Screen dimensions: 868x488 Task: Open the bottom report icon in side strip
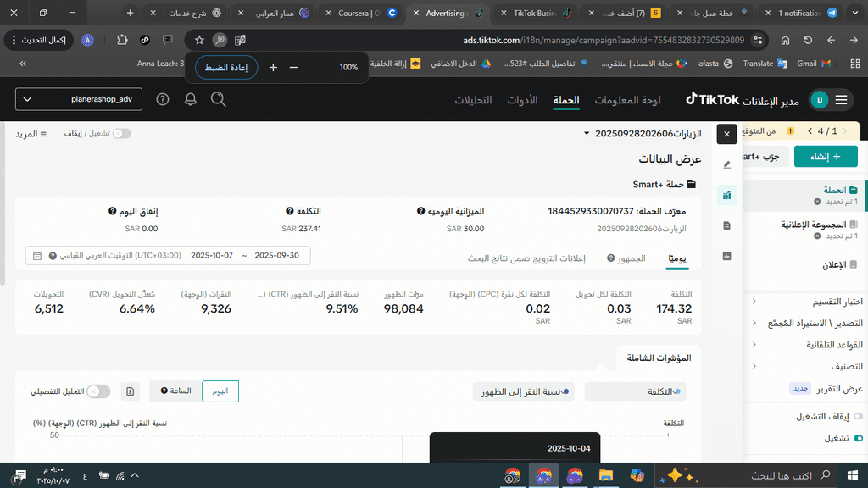[x=726, y=256]
